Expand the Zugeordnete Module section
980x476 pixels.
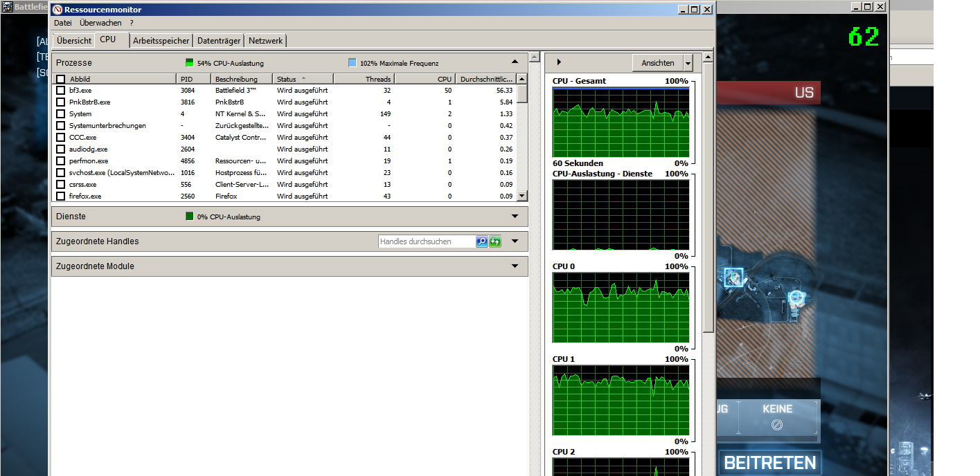(x=515, y=266)
